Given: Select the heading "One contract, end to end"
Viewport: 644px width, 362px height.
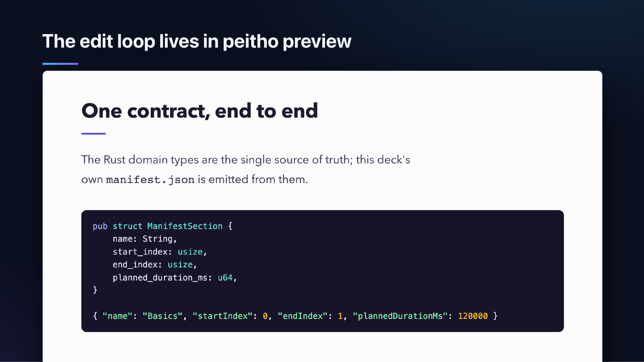Looking at the screenshot, I should [199, 111].
